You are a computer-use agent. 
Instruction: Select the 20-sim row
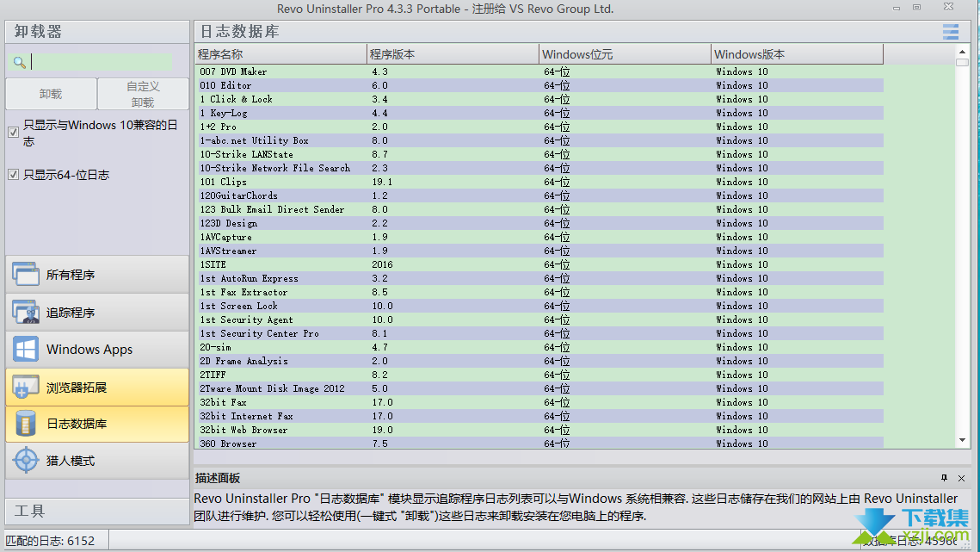539,347
